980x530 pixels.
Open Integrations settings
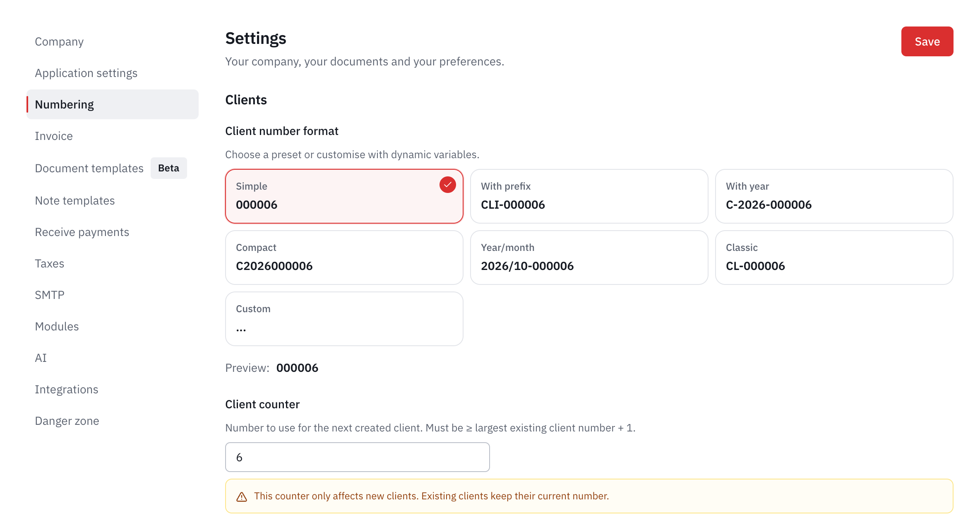pyautogui.click(x=113, y=389)
